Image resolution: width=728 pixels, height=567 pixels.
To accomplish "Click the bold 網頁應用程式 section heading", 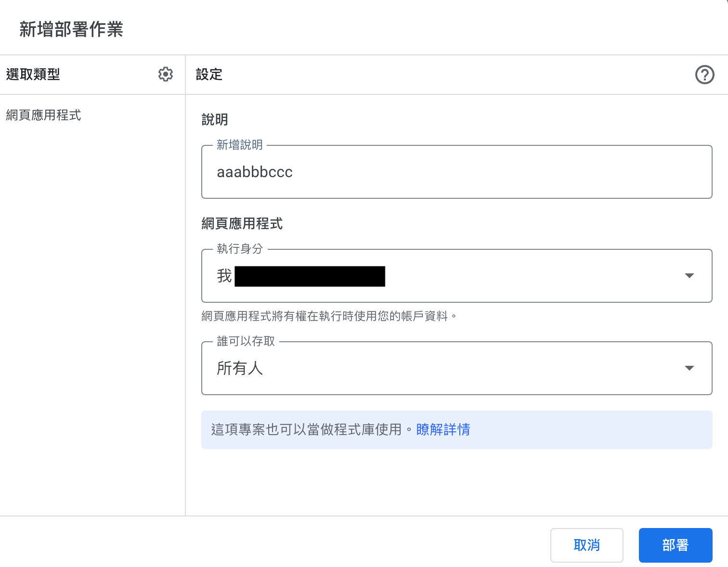I will (242, 223).
